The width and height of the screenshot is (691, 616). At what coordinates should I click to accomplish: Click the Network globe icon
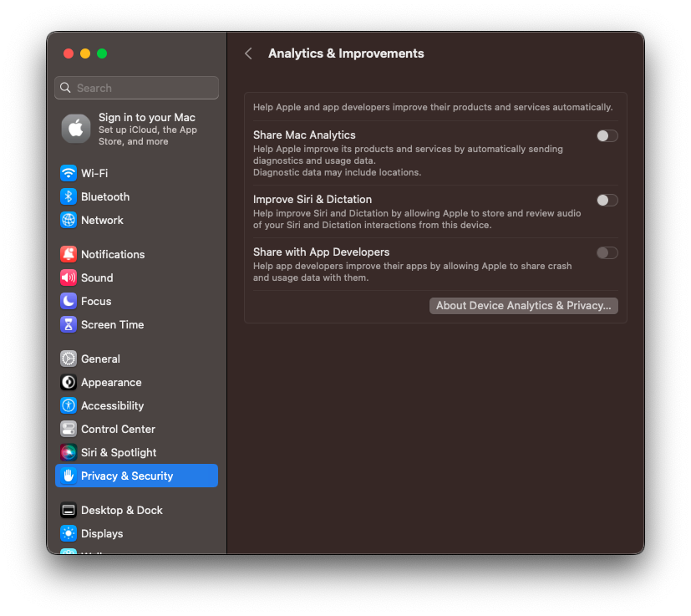(69, 220)
